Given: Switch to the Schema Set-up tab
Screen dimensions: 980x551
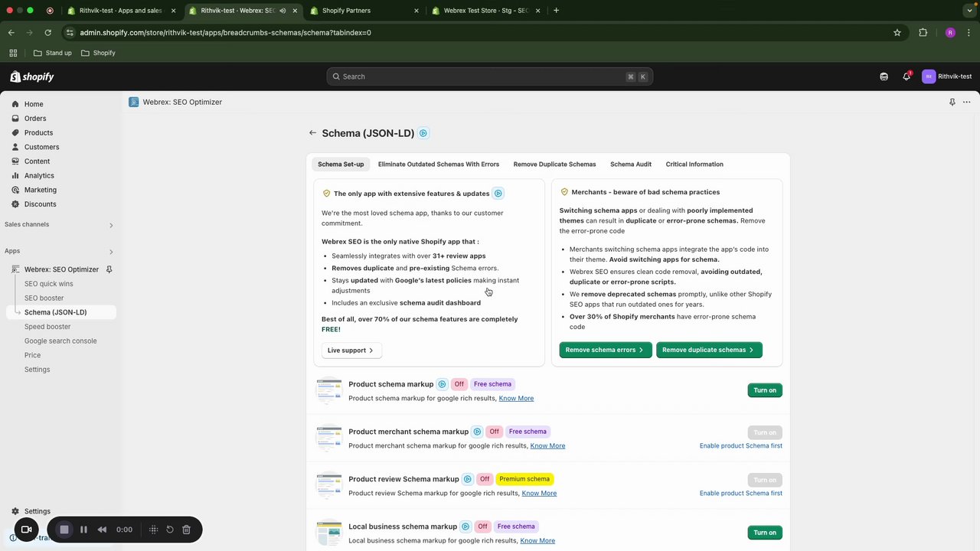Looking at the screenshot, I should coord(341,165).
